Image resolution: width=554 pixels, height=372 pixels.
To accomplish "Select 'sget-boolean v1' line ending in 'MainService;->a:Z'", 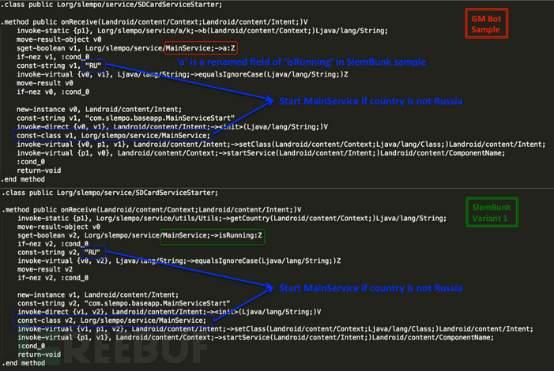I will point(126,48).
